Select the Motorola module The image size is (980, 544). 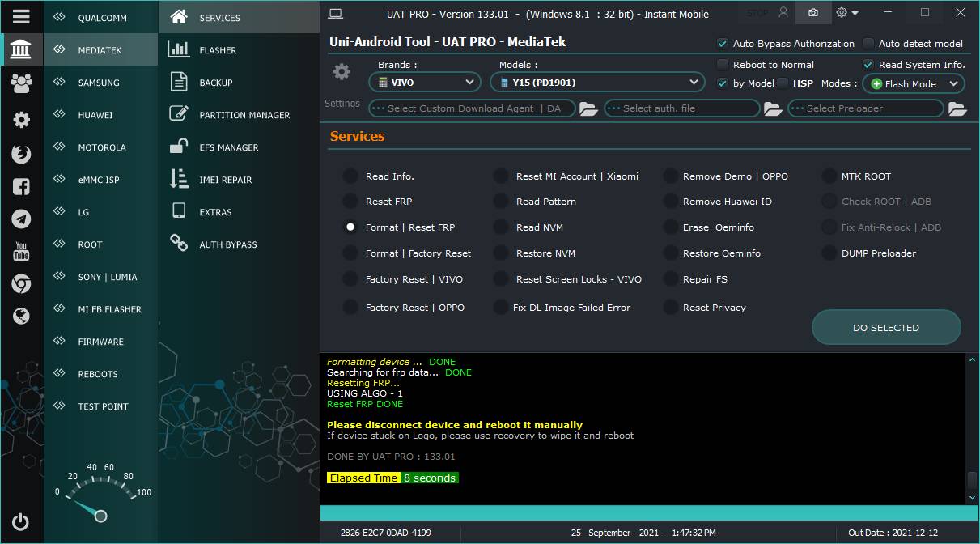[x=100, y=147]
